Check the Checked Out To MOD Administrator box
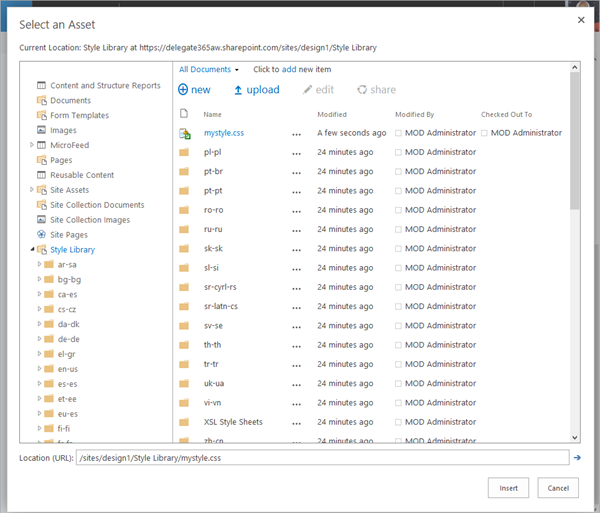Image resolution: width=600 pixels, height=513 pixels. 485,133
